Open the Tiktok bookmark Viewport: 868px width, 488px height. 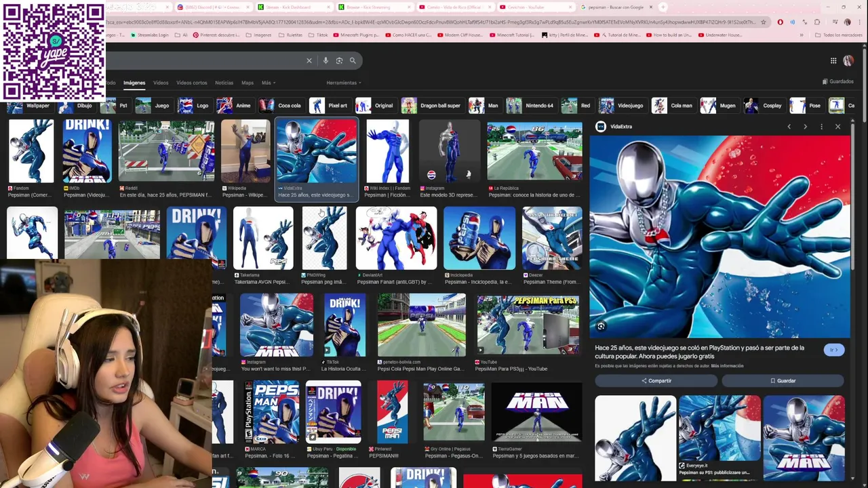(318, 35)
